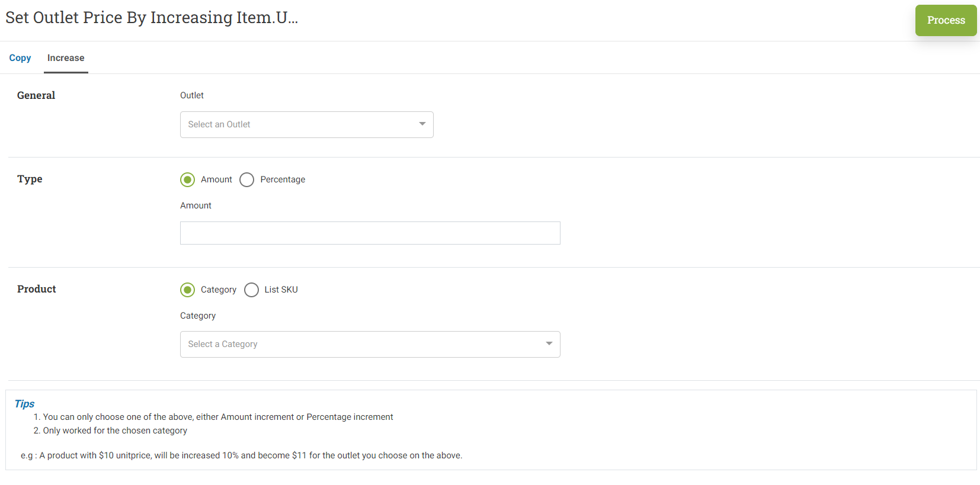Click the List SKU label
This screenshot has height=485, width=980.
(281, 290)
